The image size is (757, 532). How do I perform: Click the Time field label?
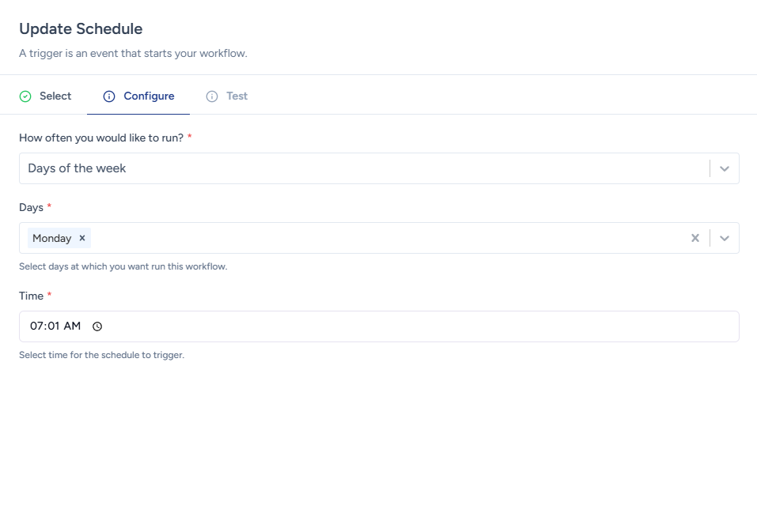pos(31,296)
